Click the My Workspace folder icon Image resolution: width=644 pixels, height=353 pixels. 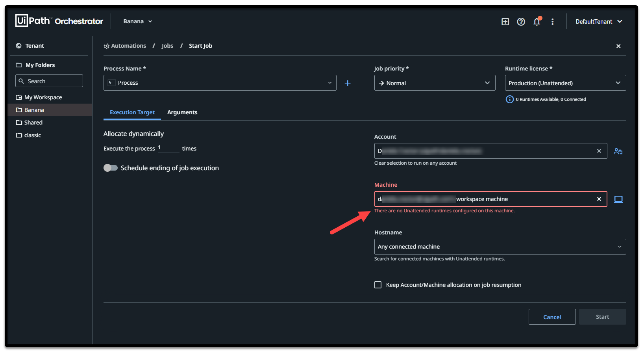[x=19, y=97]
